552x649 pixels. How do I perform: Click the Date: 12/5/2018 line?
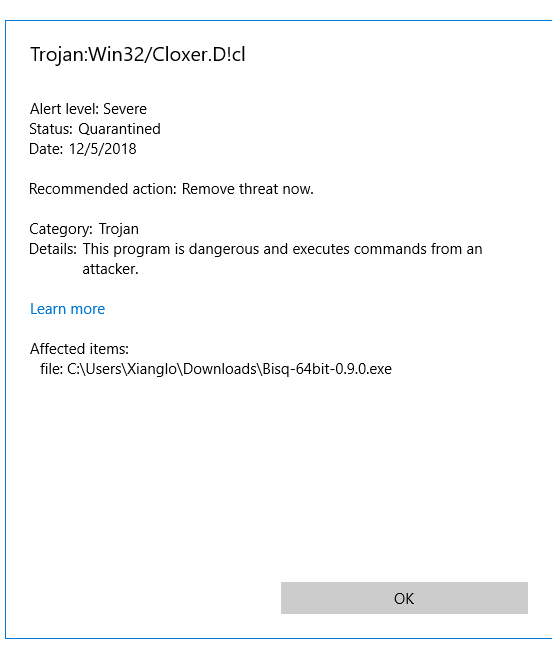pos(83,149)
